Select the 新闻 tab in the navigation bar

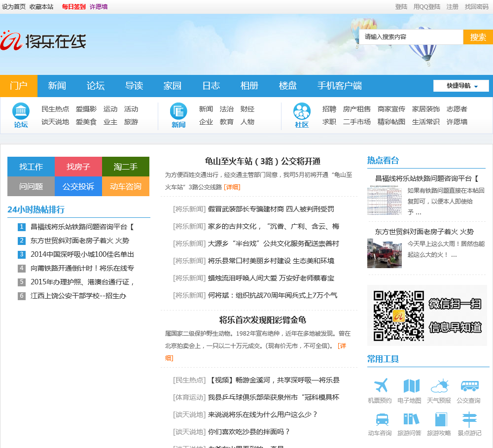click(x=57, y=86)
